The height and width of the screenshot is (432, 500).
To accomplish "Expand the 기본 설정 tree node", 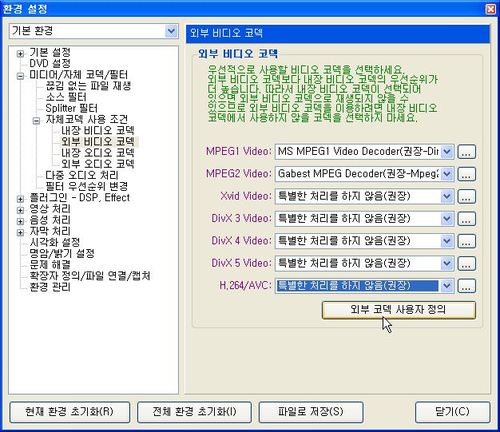I will pyautogui.click(x=20, y=53).
